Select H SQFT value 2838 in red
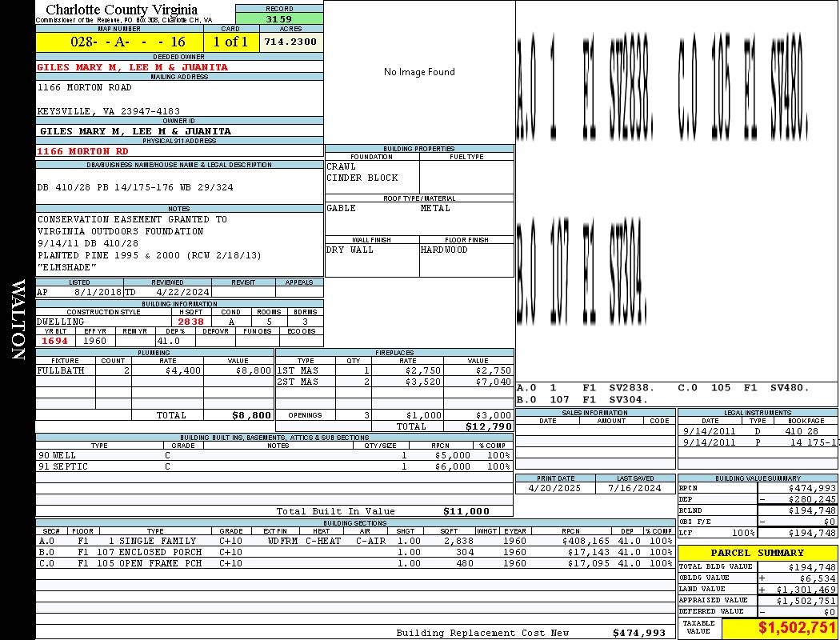Screen dimensions: 840x640 tap(190, 322)
